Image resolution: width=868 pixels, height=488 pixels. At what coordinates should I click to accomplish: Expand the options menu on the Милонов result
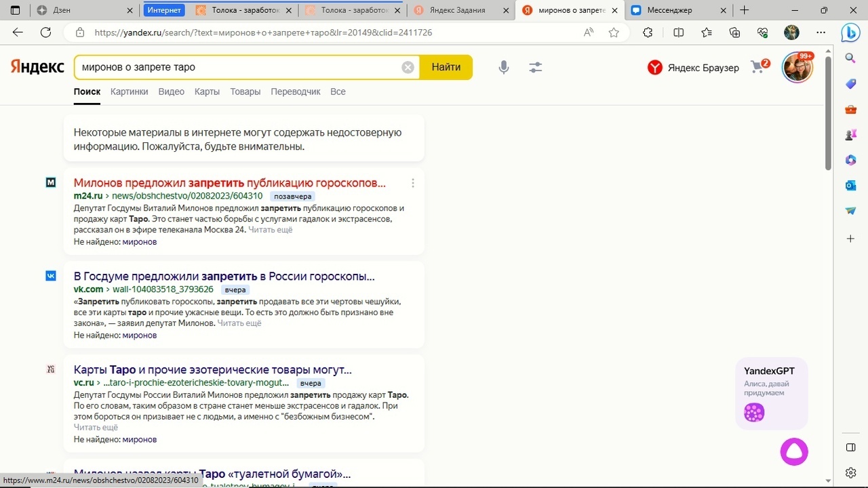point(413,182)
